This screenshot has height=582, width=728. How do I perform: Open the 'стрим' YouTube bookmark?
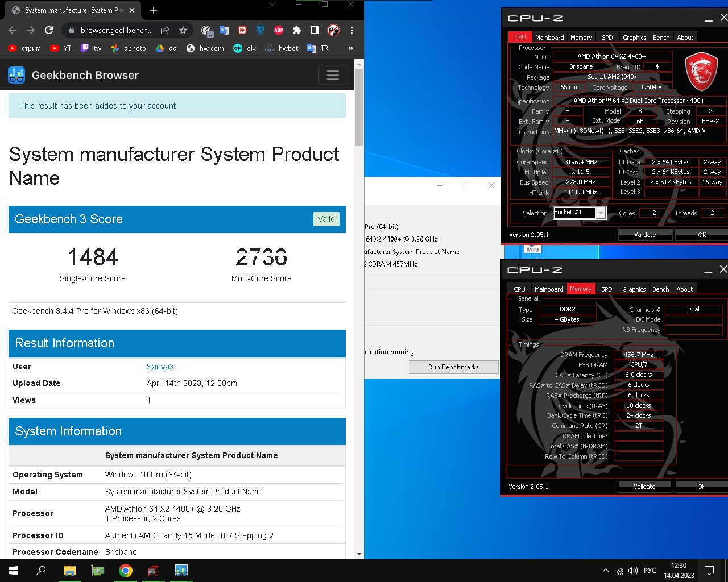tap(24, 48)
